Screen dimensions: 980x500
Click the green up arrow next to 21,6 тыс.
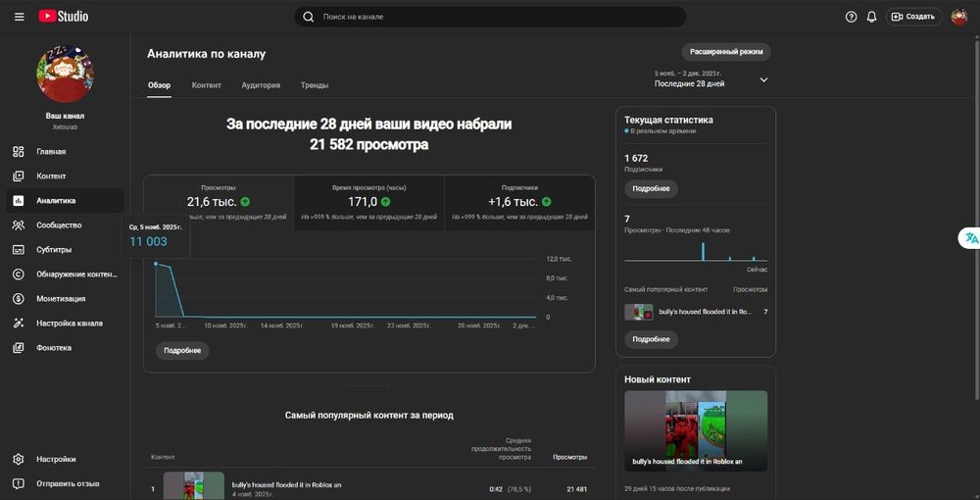tap(245, 202)
